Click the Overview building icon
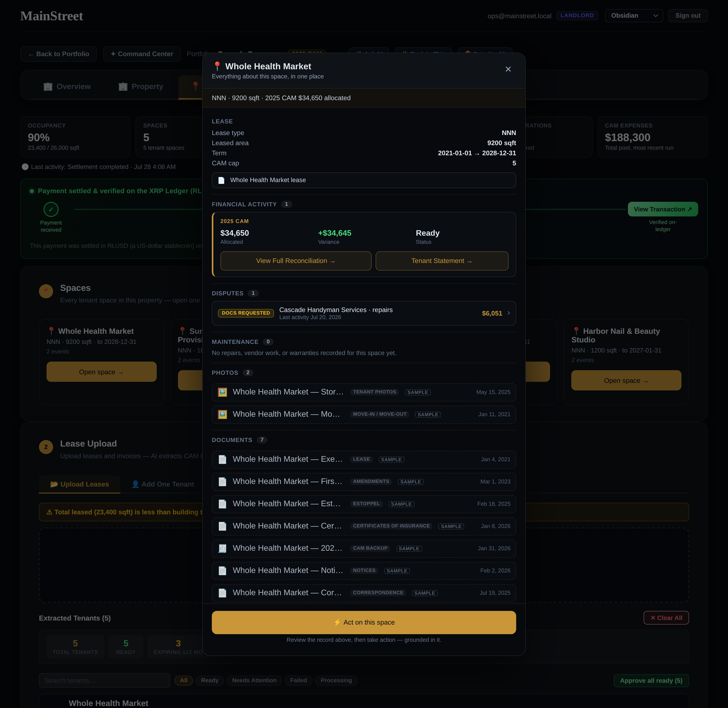The height and width of the screenshot is (708, 728). pyautogui.click(x=48, y=87)
